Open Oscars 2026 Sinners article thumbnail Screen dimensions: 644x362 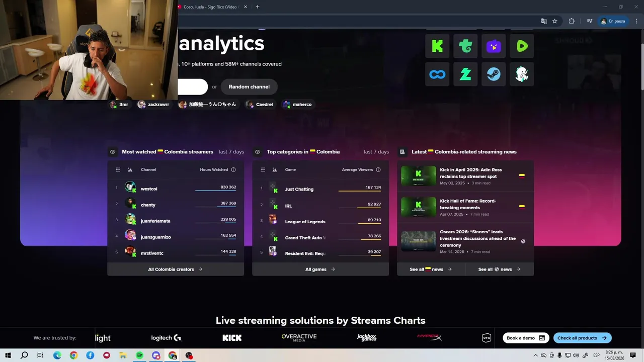click(x=419, y=241)
